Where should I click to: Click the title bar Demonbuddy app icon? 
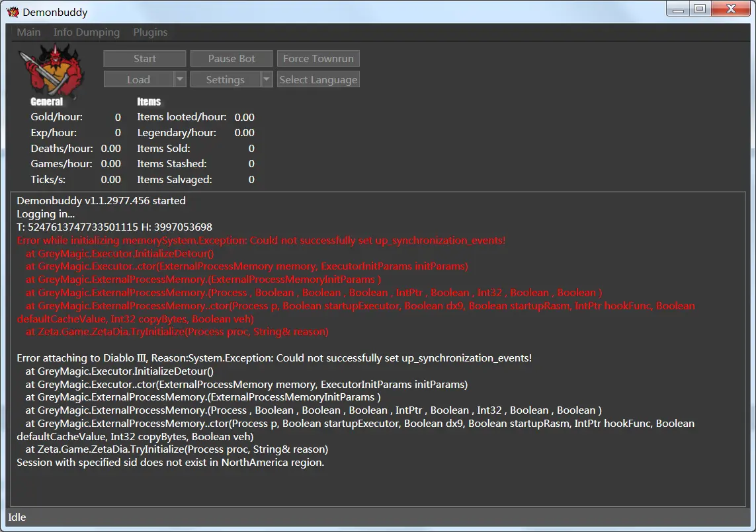pos(13,12)
